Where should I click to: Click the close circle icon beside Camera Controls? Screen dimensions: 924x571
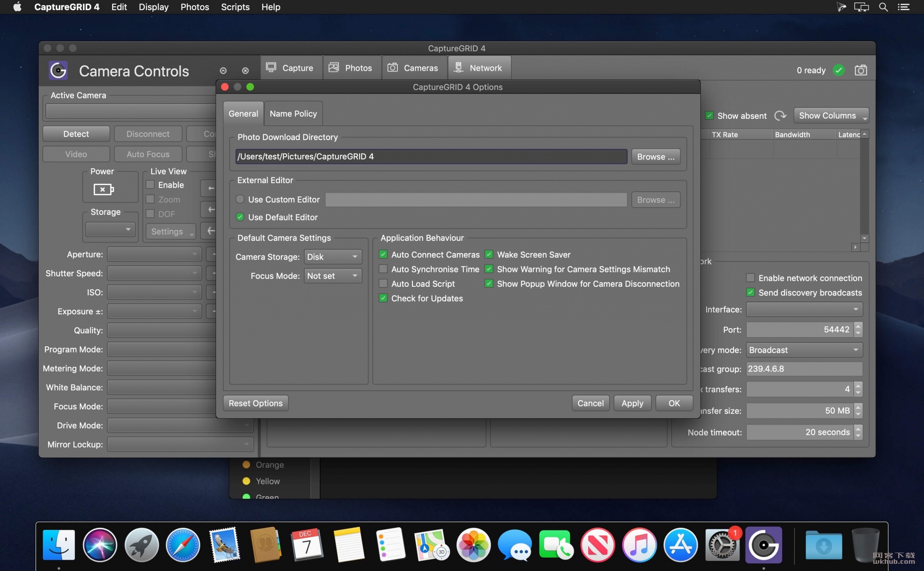(x=245, y=71)
